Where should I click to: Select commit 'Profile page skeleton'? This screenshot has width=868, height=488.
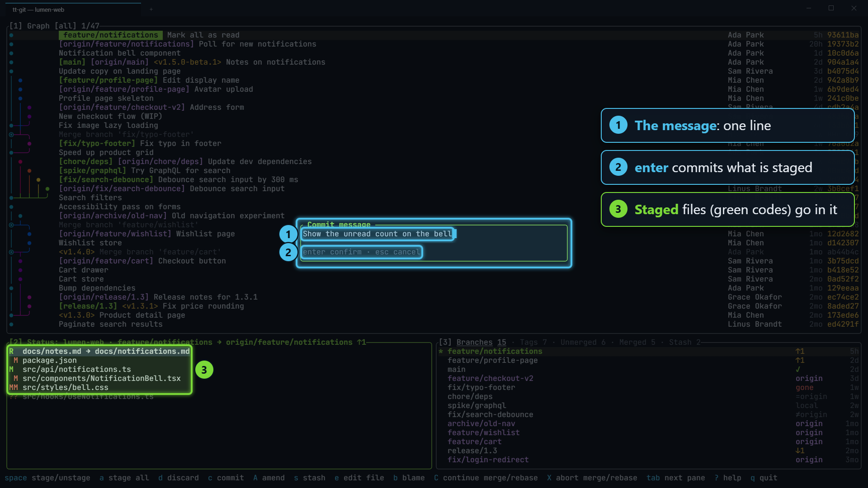click(x=434, y=98)
